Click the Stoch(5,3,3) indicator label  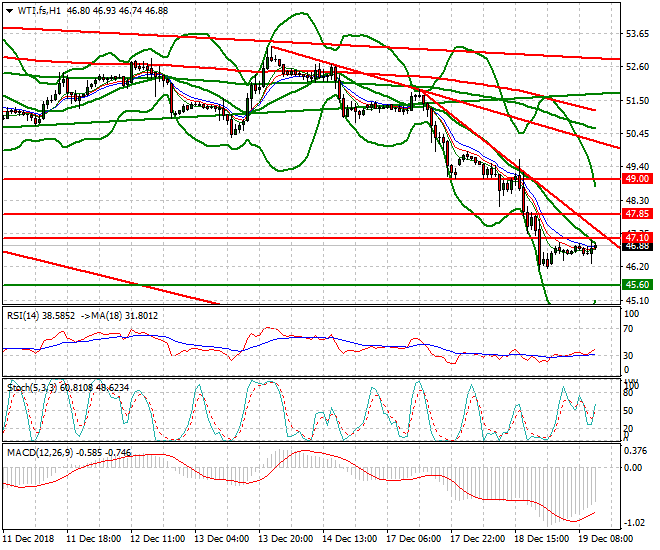[x=32, y=388]
